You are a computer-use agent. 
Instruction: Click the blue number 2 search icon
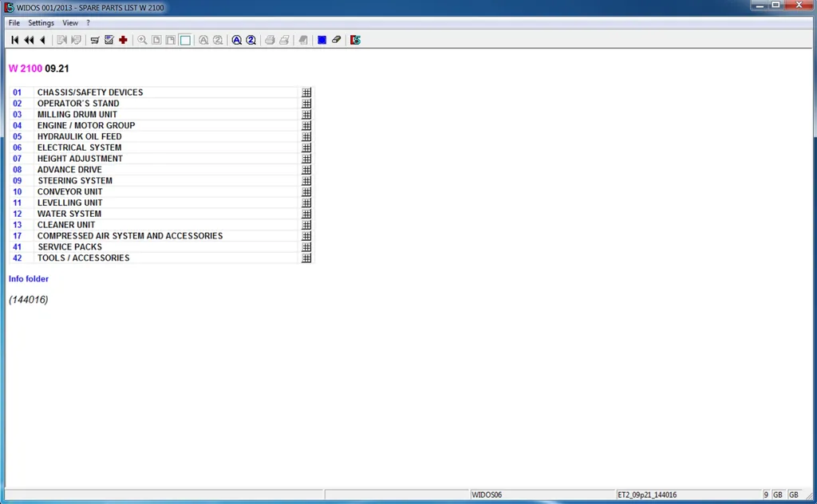click(251, 40)
